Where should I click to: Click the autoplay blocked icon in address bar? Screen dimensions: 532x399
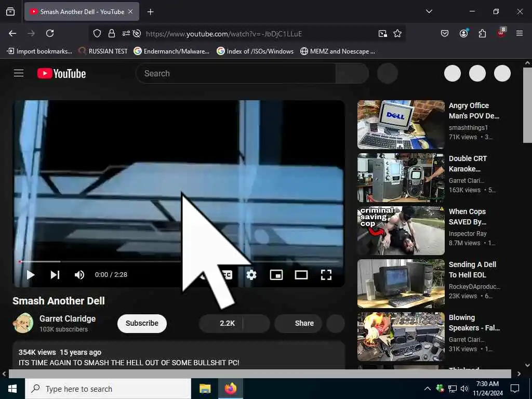(137, 33)
